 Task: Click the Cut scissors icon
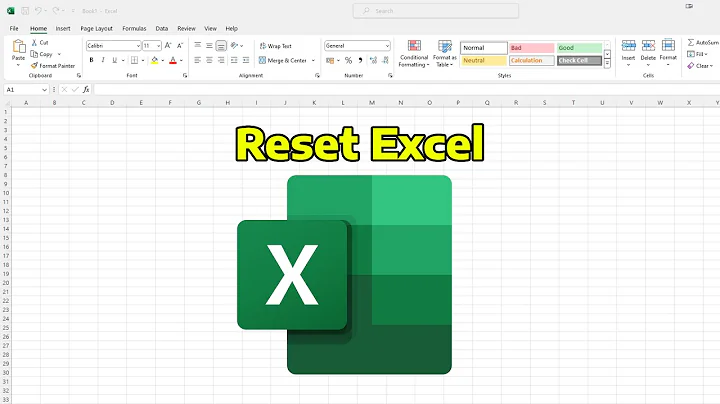(x=34, y=42)
